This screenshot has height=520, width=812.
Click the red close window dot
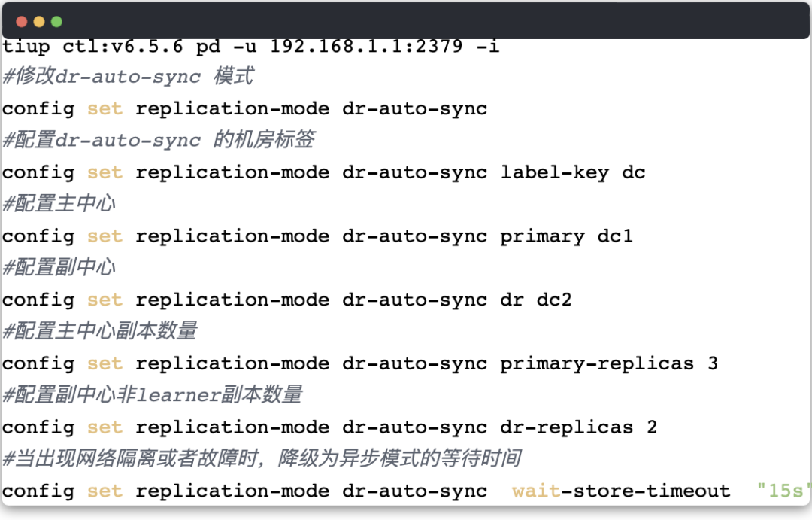(22, 22)
